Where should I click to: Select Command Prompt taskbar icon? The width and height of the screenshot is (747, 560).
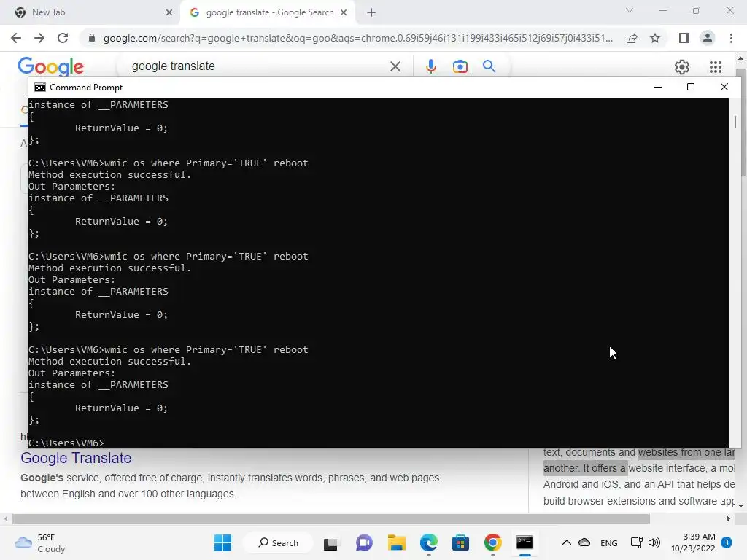click(x=525, y=542)
